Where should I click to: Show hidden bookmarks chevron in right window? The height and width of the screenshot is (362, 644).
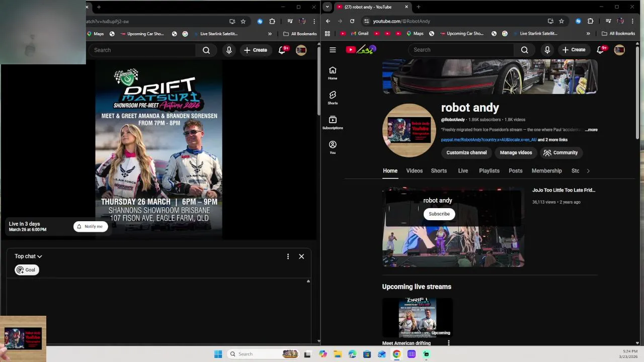588,34
